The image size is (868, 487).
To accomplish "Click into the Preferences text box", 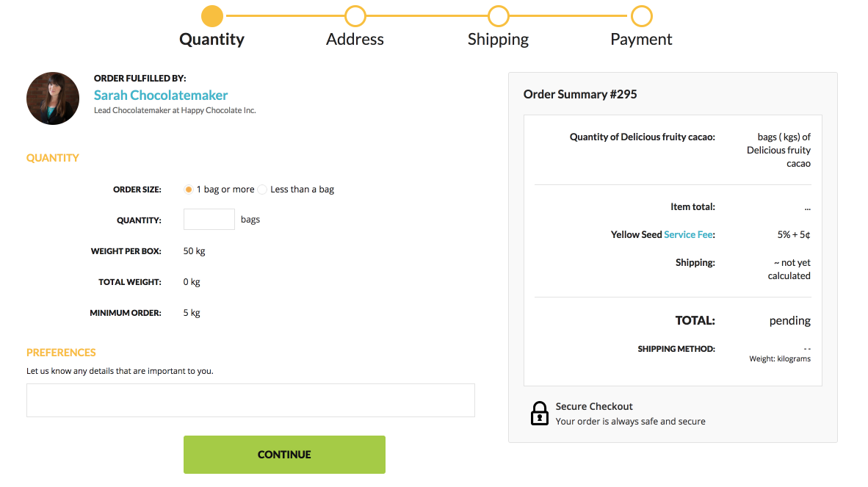I will coord(250,400).
